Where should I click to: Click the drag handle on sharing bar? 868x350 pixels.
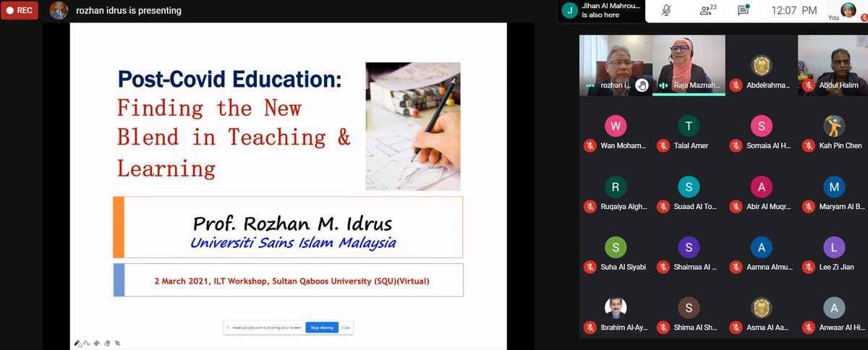tap(226, 328)
